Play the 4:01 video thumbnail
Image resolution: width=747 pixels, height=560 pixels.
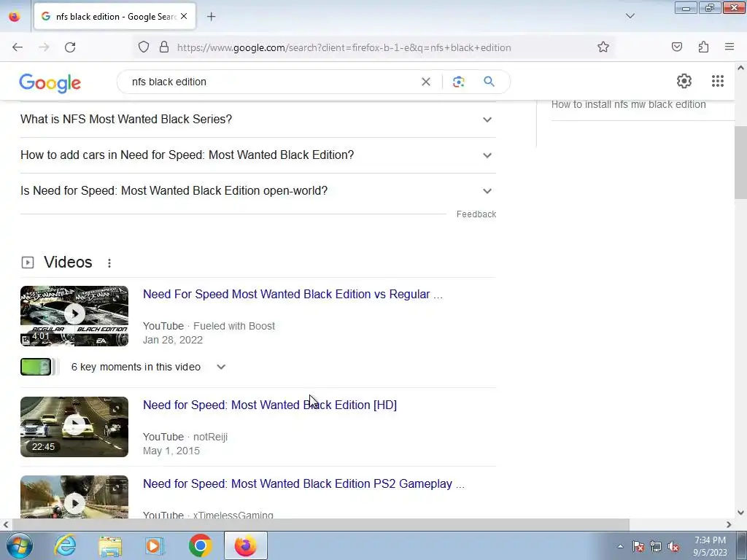click(74, 316)
